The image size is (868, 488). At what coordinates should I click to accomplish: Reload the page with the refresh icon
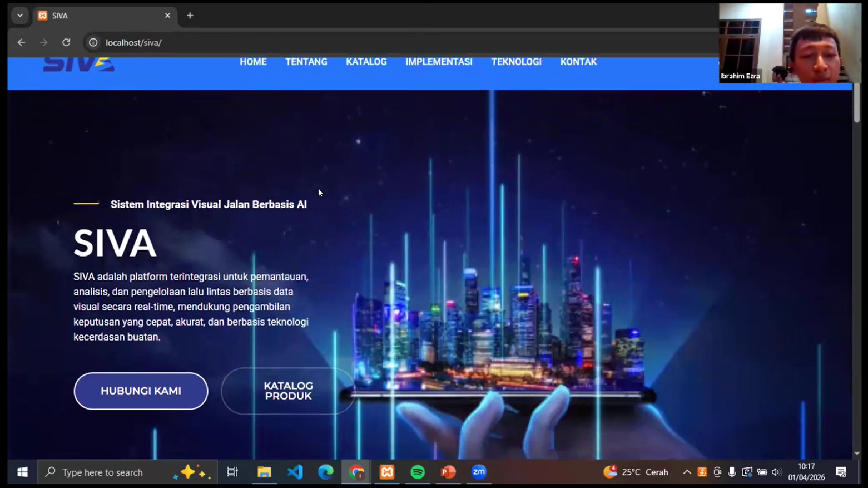[x=66, y=42]
